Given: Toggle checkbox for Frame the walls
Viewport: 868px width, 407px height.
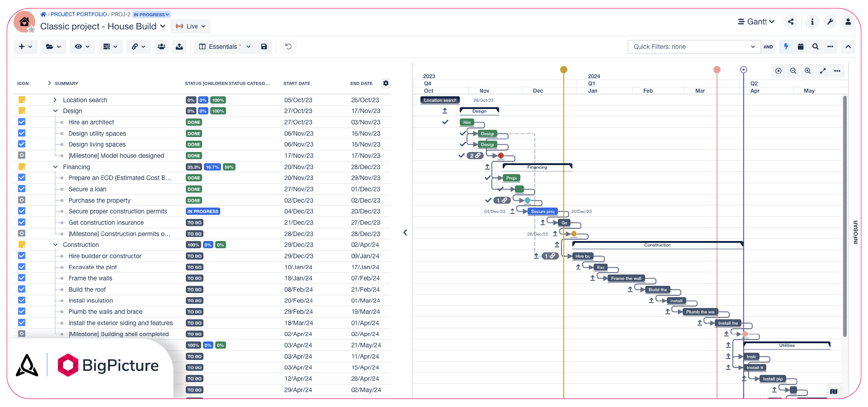Looking at the screenshot, I should tap(22, 278).
